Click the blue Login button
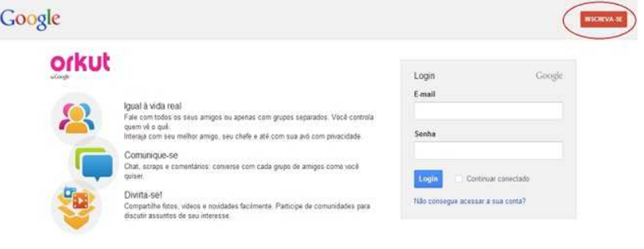 pyautogui.click(x=428, y=179)
